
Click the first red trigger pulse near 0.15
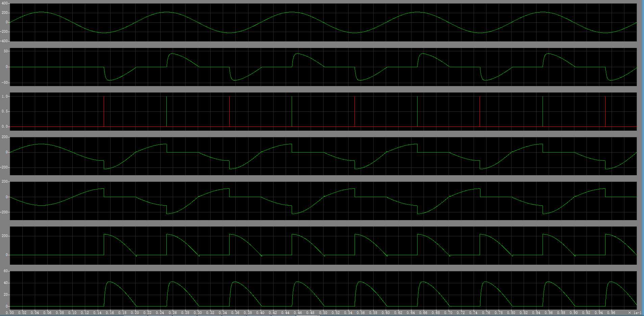click(104, 111)
